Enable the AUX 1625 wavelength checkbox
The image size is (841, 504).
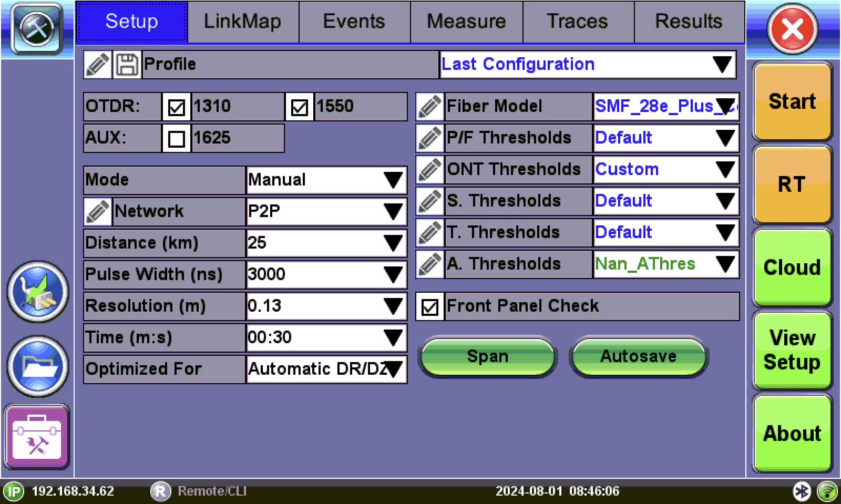point(176,139)
